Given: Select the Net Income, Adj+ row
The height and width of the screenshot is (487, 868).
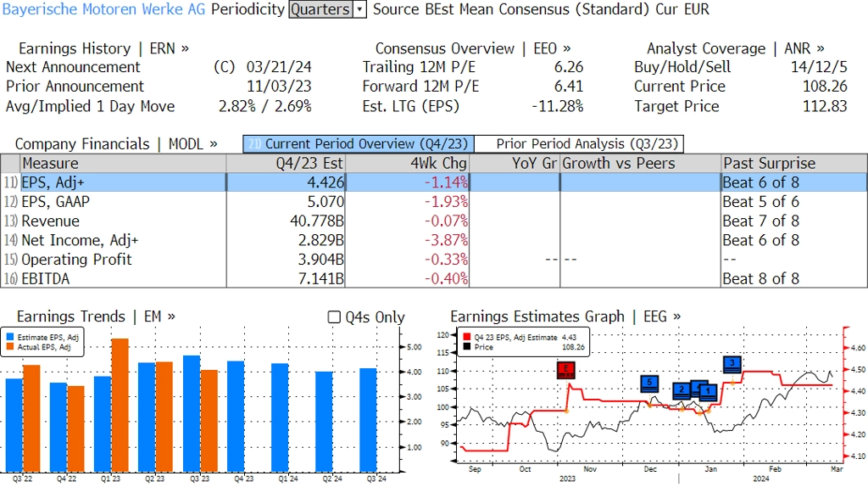Looking at the screenshot, I should (x=434, y=240).
